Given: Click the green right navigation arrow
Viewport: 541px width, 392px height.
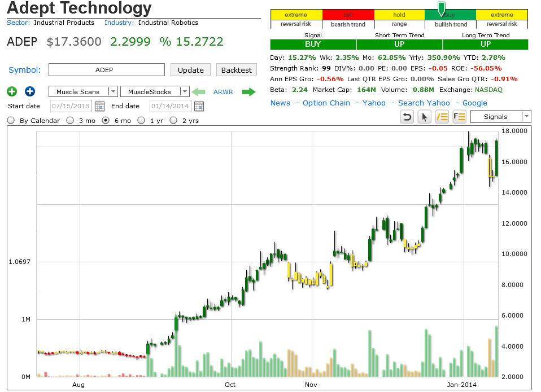Looking at the screenshot, I should coord(247,91).
